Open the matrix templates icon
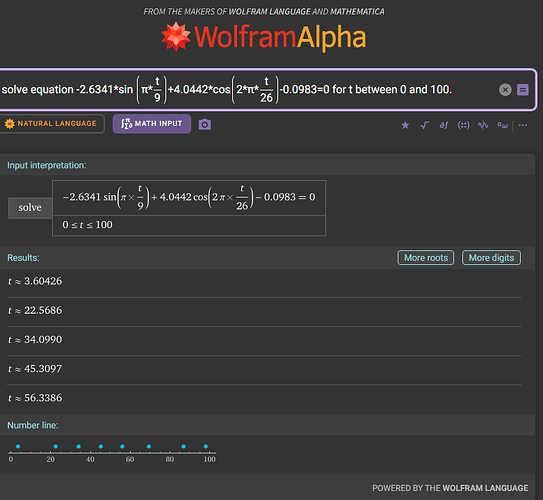The width and height of the screenshot is (543, 500). [463, 125]
